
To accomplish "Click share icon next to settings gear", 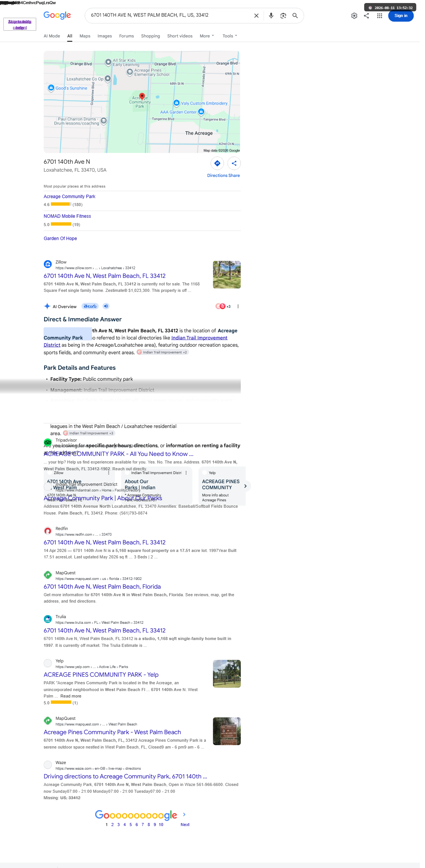I will pyautogui.click(x=366, y=15).
